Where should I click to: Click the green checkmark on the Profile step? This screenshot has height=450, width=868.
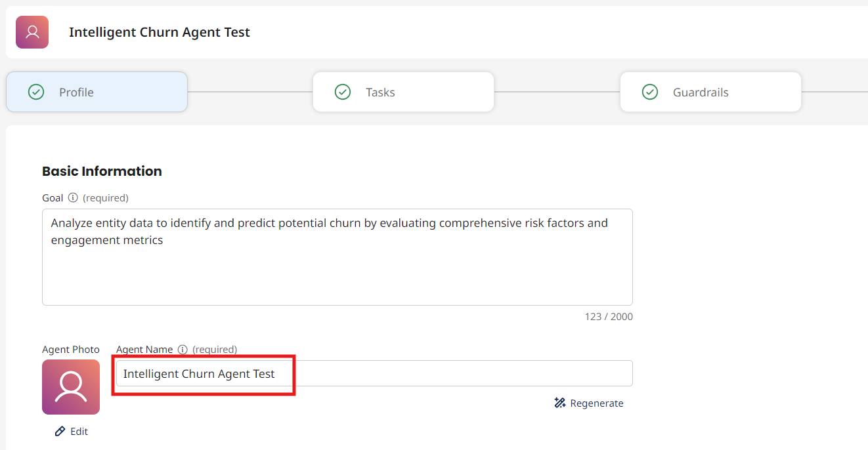(x=36, y=92)
